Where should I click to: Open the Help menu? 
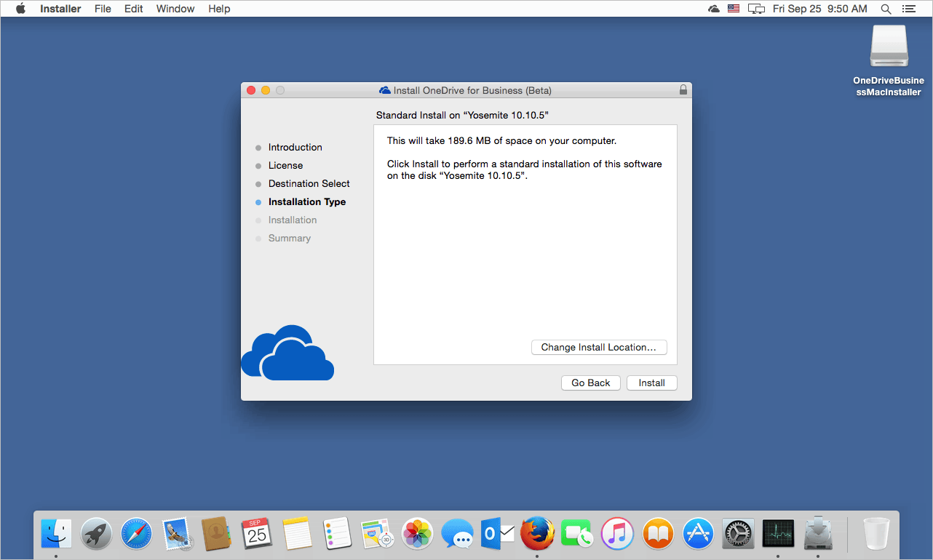(x=219, y=9)
